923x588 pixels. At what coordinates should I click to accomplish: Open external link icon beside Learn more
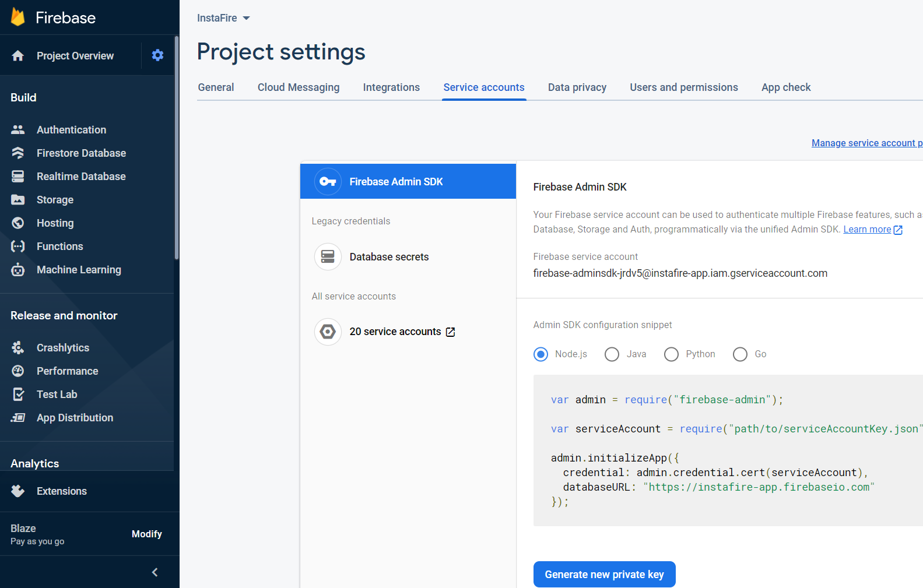pyautogui.click(x=898, y=230)
